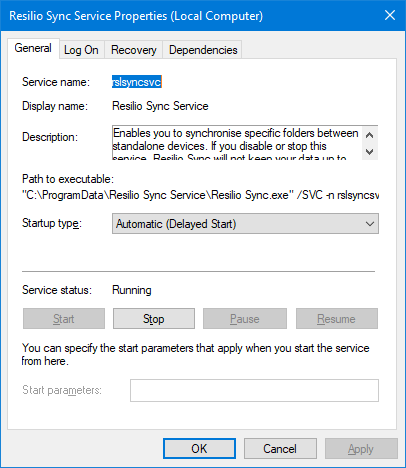Expand the Startup type dropdown arrow
This screenshot has height=468, width=406.
pos(370,224)
